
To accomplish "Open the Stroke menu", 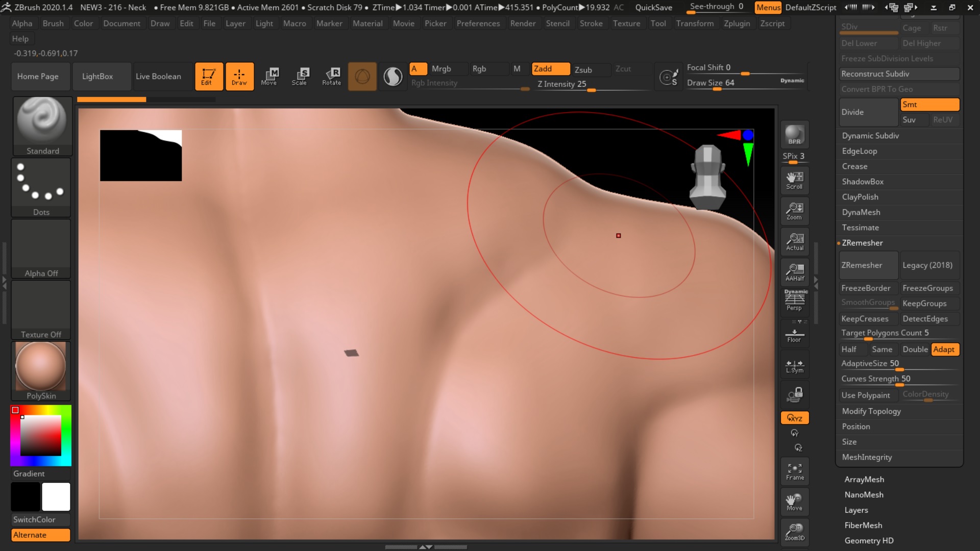I will pyautogui.click(x=591, y=23).
